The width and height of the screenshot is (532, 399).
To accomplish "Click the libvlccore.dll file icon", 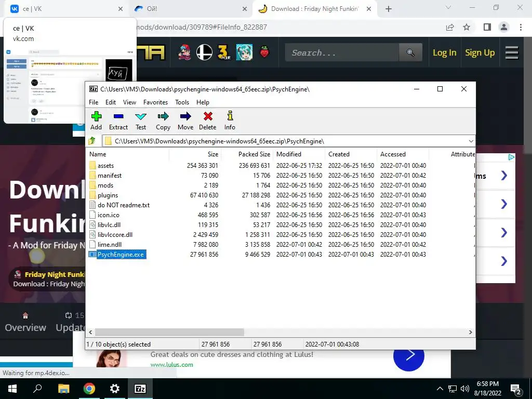I will [92, 234].
